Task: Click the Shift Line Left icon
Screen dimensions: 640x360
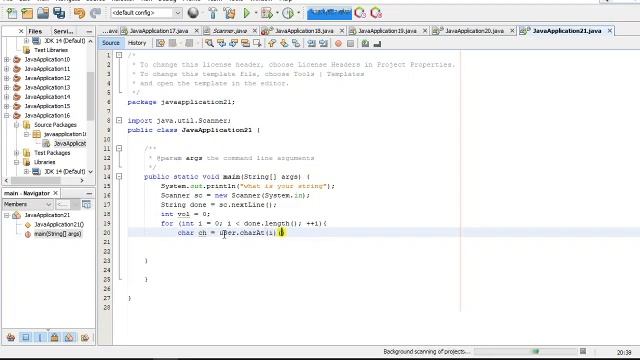Action: coord(311,43)
